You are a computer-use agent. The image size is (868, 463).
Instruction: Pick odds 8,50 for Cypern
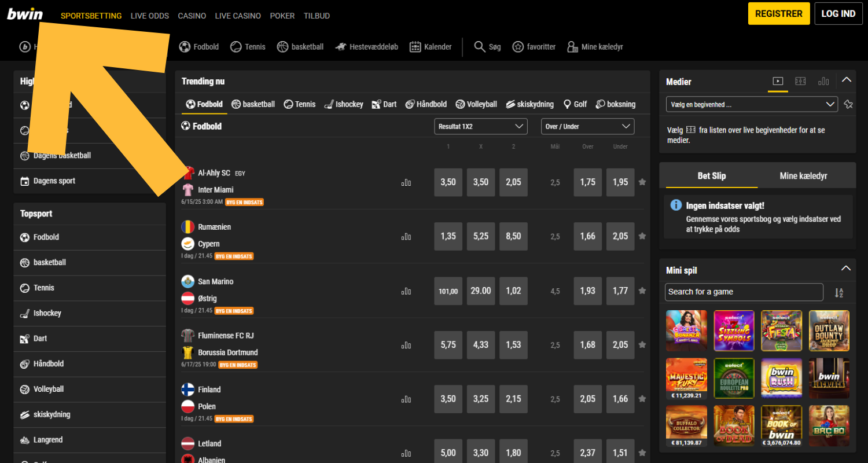(x=513, y=236)
